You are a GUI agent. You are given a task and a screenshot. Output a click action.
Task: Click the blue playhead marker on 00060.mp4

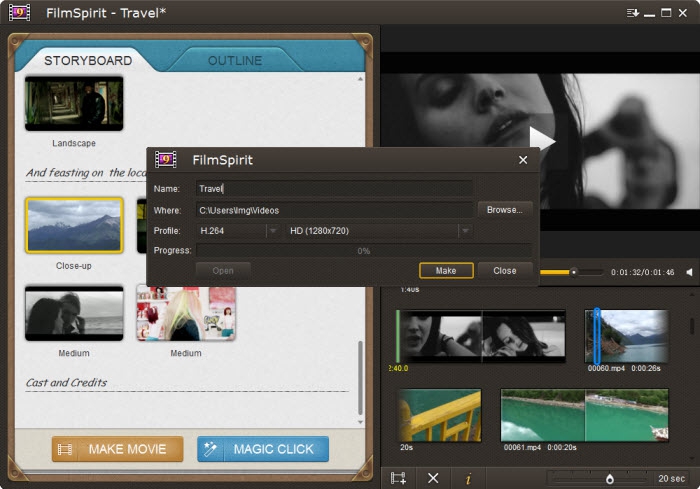pos(597,336)
